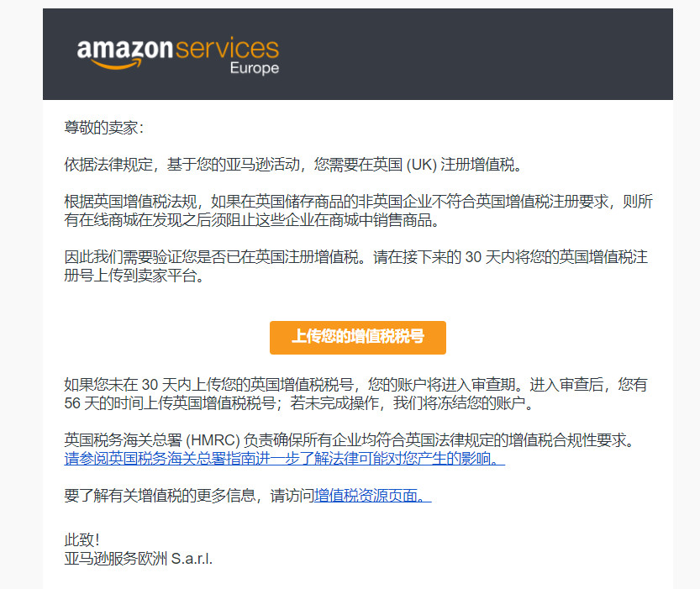Click the signature 亚马逊服务欧洲 S.a.r.l.
This screenshot has width=700, height=589.
point(138,557)
